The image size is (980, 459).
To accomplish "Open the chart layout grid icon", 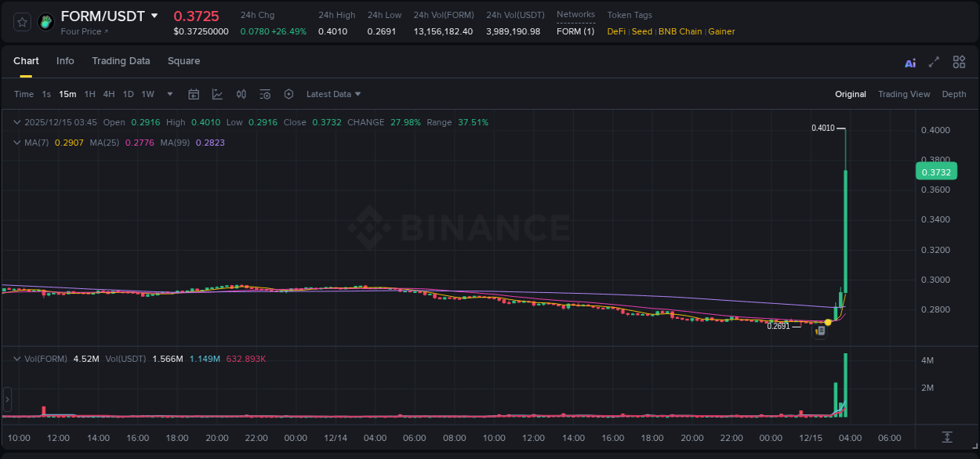I will point(959,62).
